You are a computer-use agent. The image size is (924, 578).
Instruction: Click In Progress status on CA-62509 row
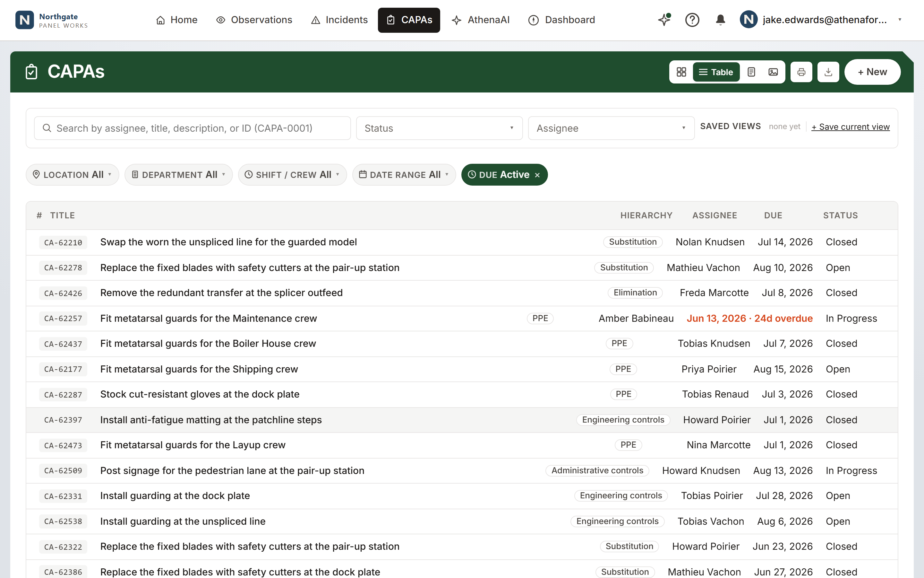851,470
